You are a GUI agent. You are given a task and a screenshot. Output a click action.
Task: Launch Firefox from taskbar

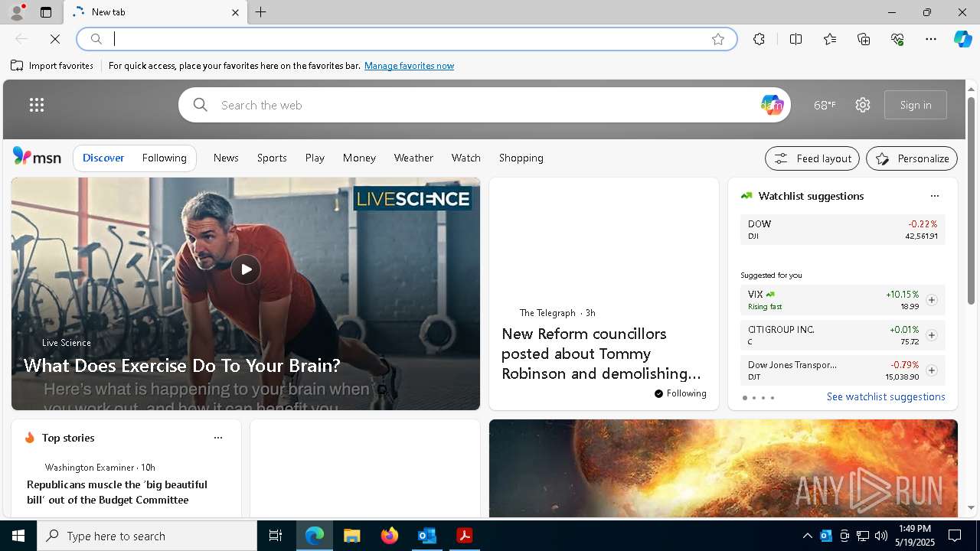(x=390, y=536)
